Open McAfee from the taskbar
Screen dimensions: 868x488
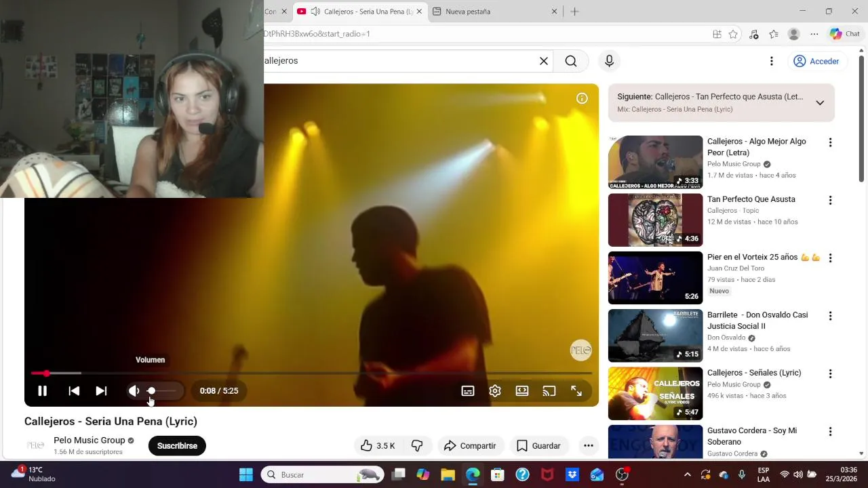(547, 474)
